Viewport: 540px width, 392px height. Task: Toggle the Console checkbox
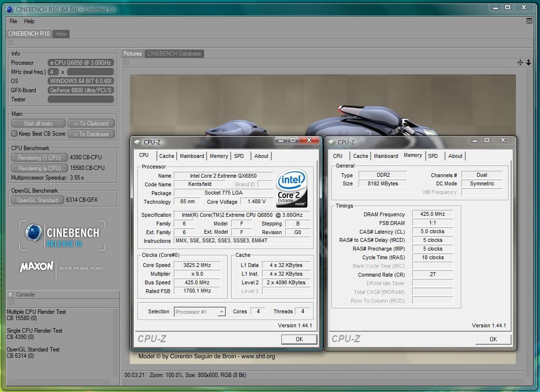11,294
